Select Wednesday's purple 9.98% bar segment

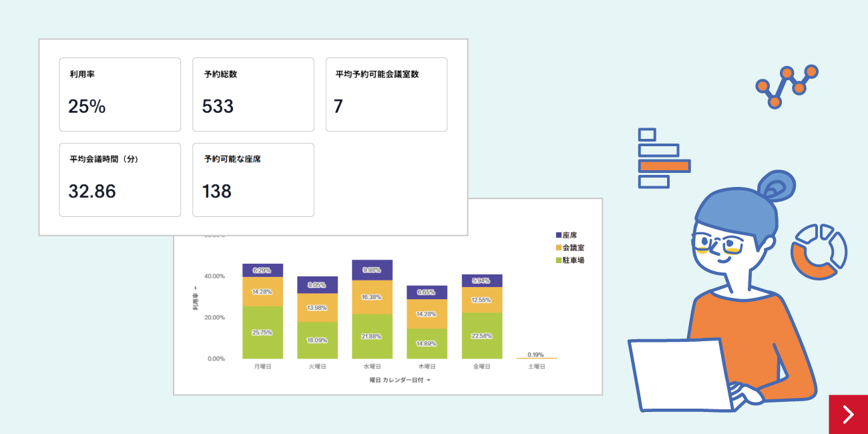372,270
